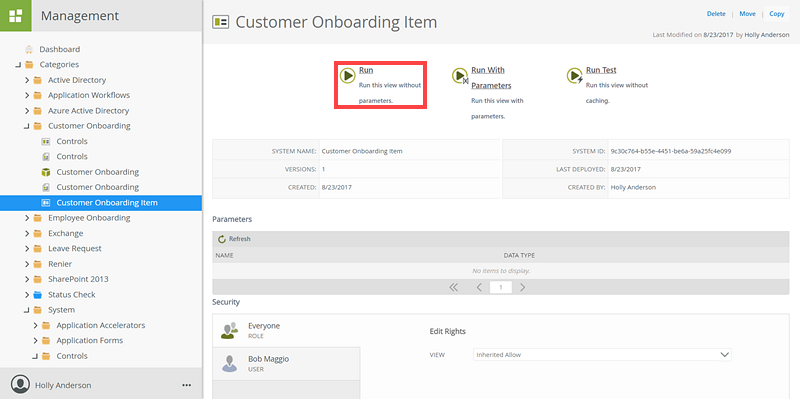
Task: Click the Categories folder icon
Action: tap(29, 65)
